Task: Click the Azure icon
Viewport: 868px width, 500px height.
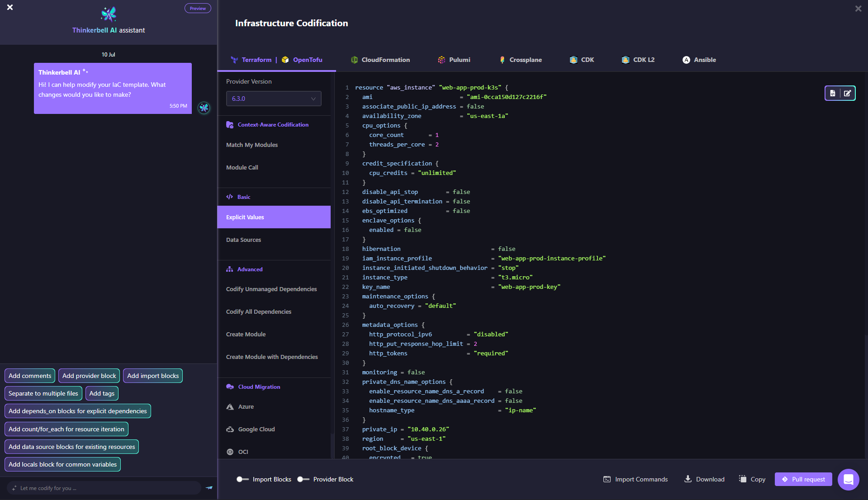Action: 230,406
